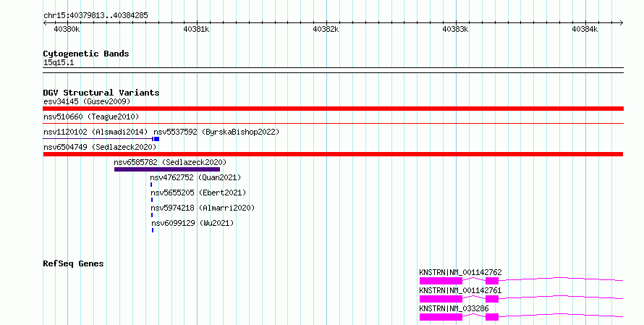This screenshot has width=644, height=325.
Task: Open the nsv510660 (Teague2010) label
Action: (x=91, y=117)
